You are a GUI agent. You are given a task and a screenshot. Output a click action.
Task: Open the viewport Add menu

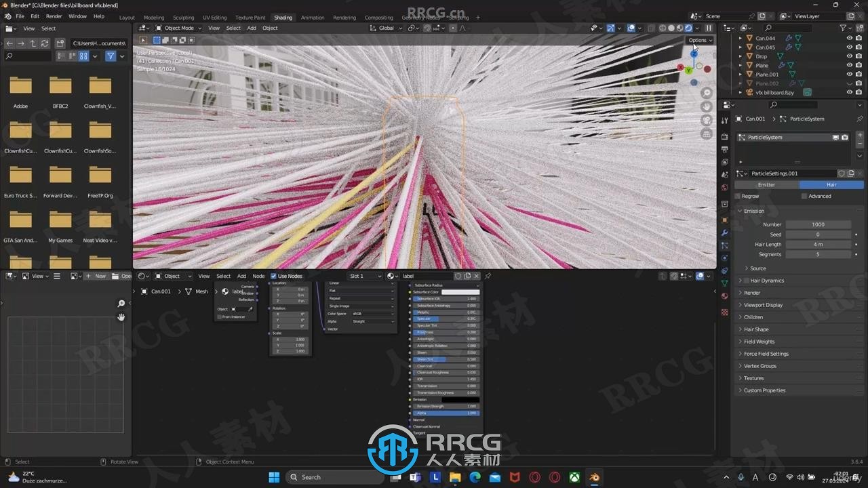tap(252, 28)
